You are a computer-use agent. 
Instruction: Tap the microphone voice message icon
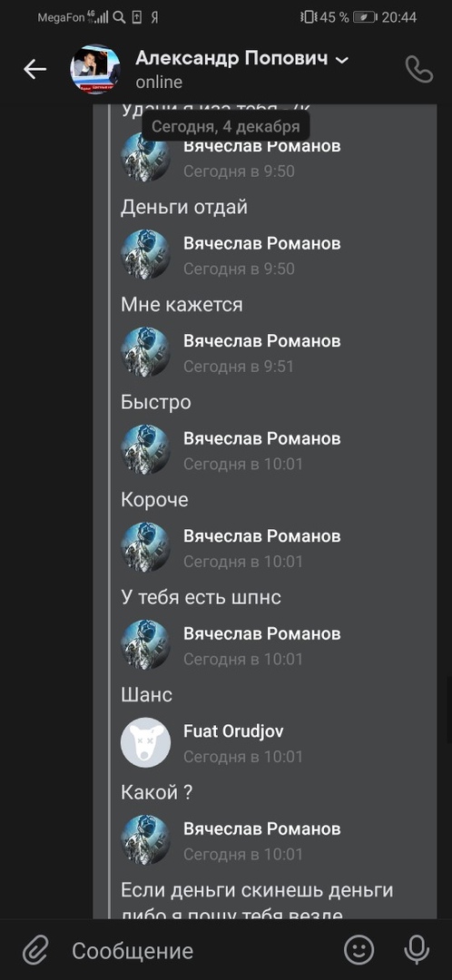[417, 951]
